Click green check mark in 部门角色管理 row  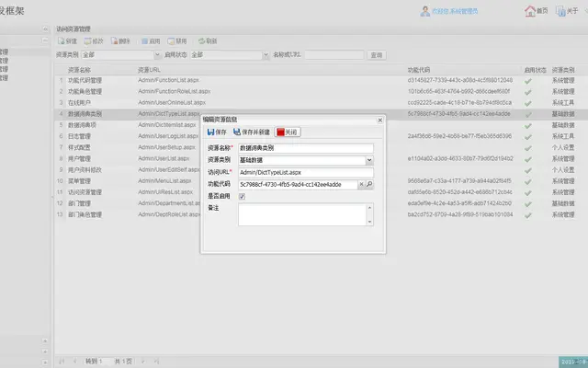tap(528, 215)
